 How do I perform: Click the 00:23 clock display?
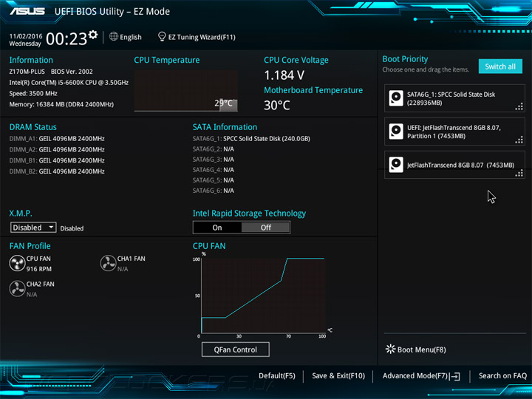click(66, 38)
